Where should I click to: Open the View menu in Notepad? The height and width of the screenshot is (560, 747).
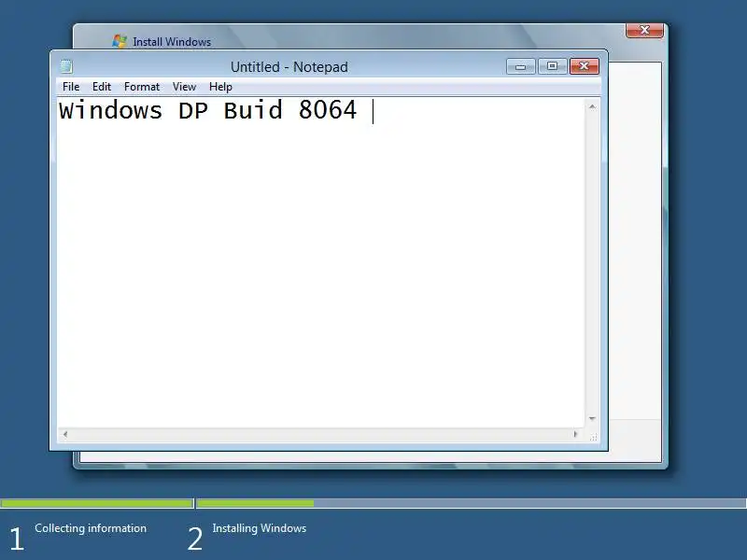point(184,87)
